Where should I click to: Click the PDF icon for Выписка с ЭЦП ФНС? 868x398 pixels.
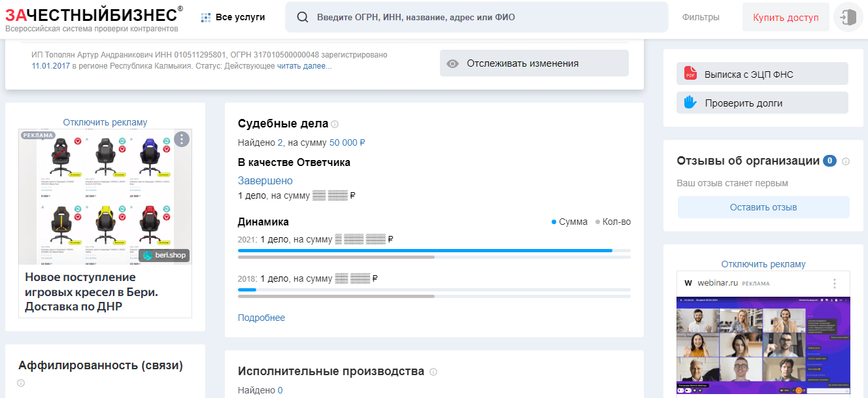pos(690,74)
